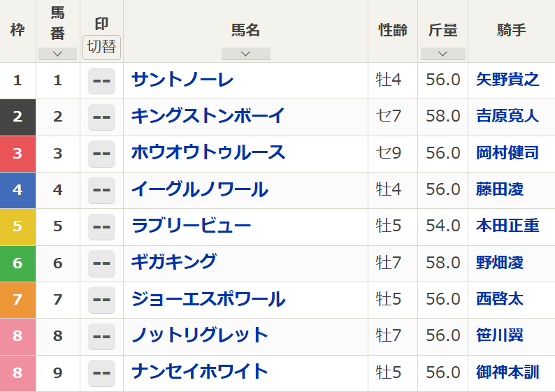Toggle the mark button for キングストンボーイ

coord(101,117)
